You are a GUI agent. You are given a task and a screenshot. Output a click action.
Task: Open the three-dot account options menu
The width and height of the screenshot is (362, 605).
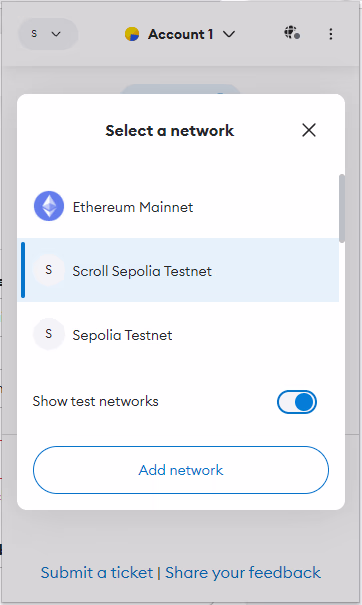click(x=331, y=34)
